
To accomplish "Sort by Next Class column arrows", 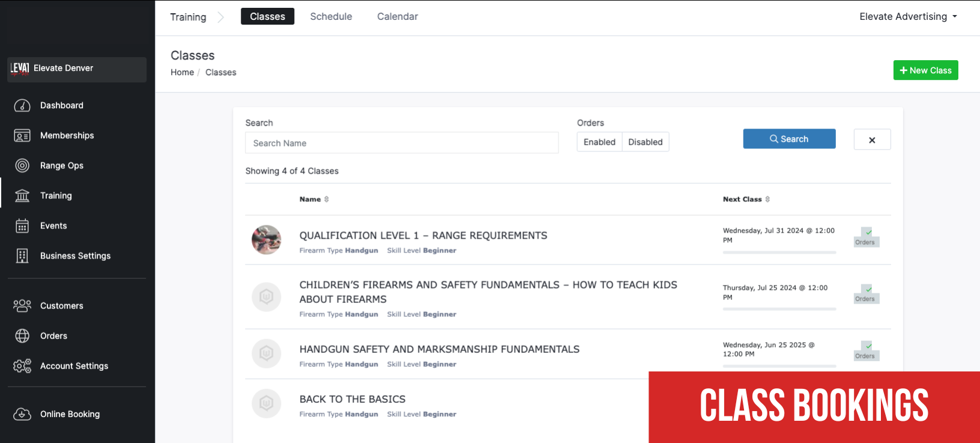I will (767, 200).
